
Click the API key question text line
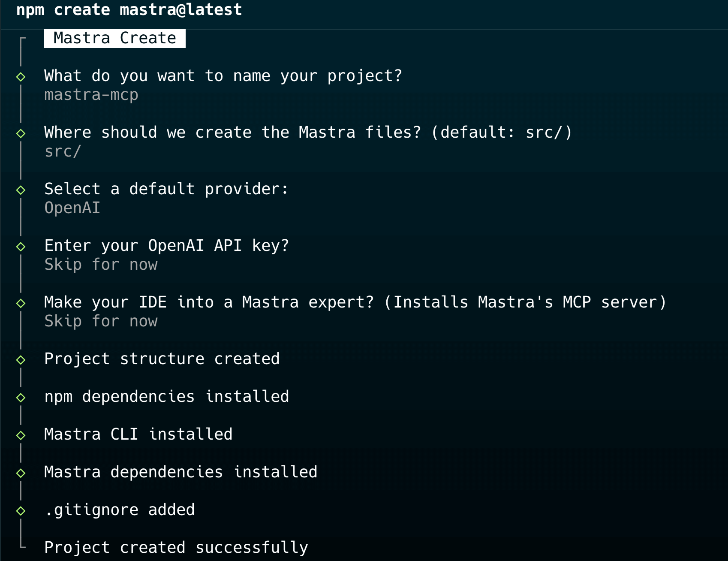[x=166, y=245]
